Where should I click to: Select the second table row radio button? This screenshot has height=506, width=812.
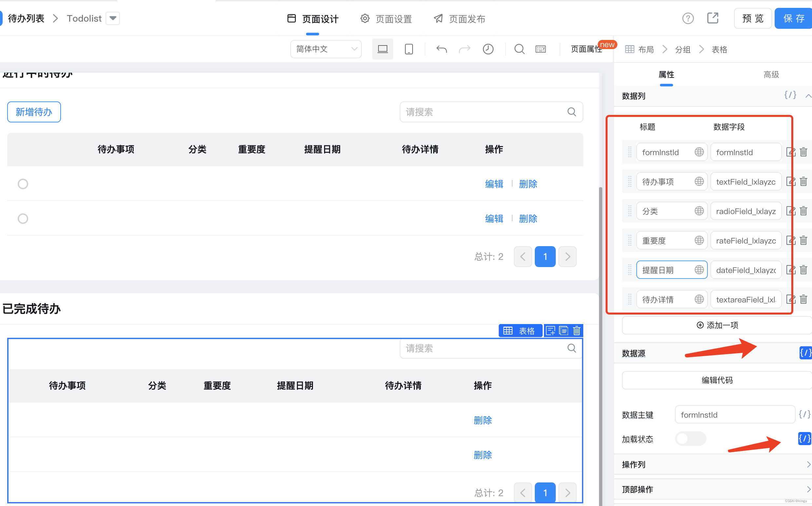pos(23,219)
